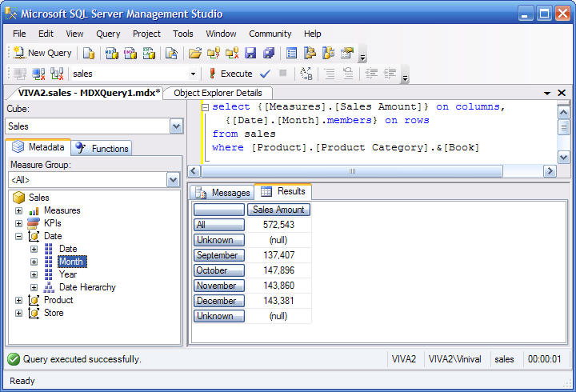Select the Sales cube root node
Viewport: 576px width, 392px height.
[39, 198]
